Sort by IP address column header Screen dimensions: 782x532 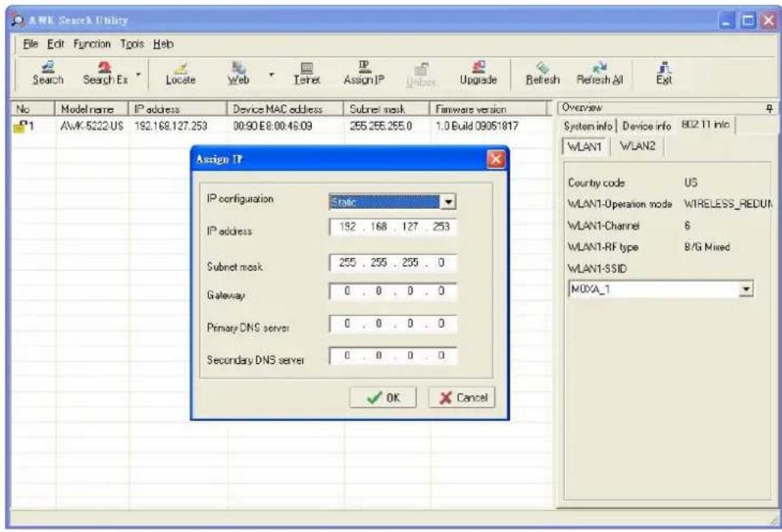point(178,108)
